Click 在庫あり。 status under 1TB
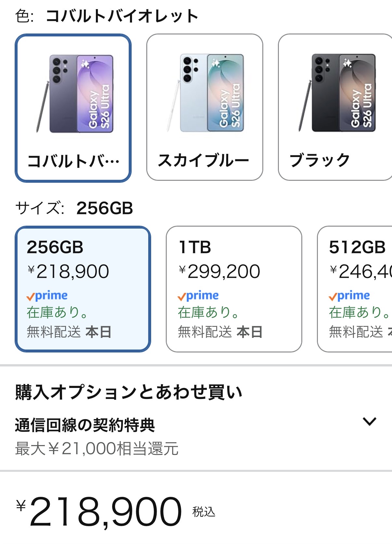Viewport: 392px width, 544px height. 209,312
